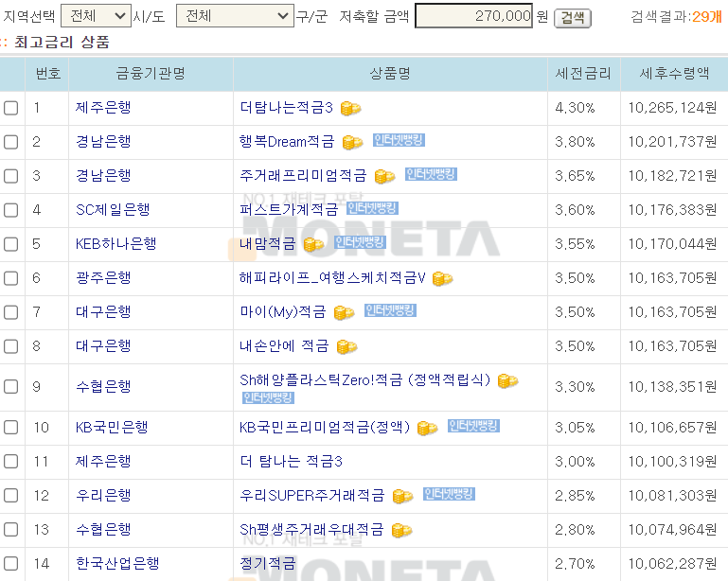Click the coin icon next to 내맘적금

[313, 244]
